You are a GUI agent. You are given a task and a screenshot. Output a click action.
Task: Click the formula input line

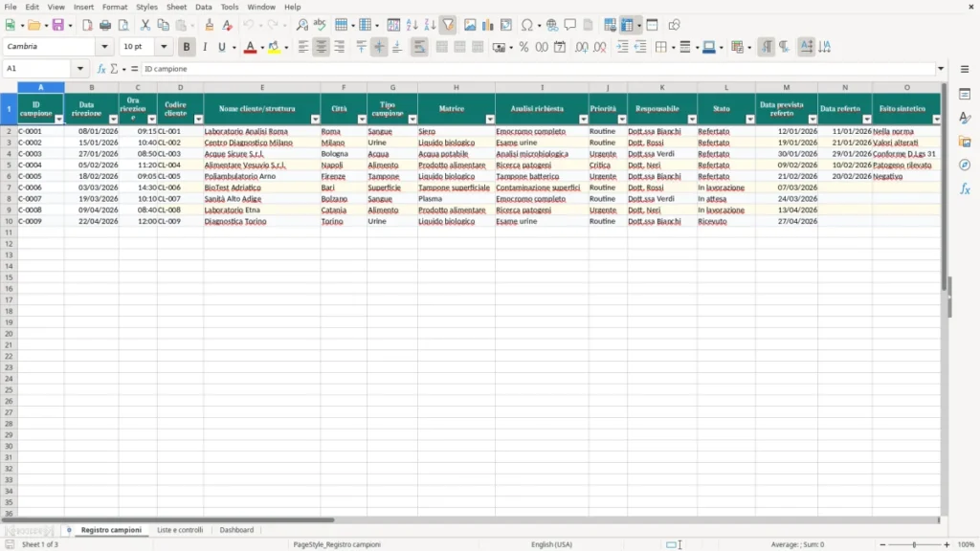pyautogui.click(x=538, y=69)
